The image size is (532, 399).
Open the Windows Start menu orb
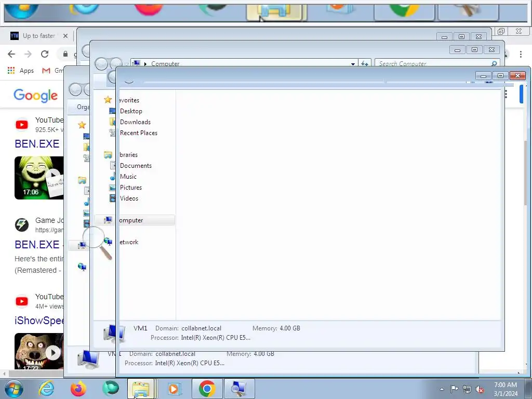tap(14, 389)
